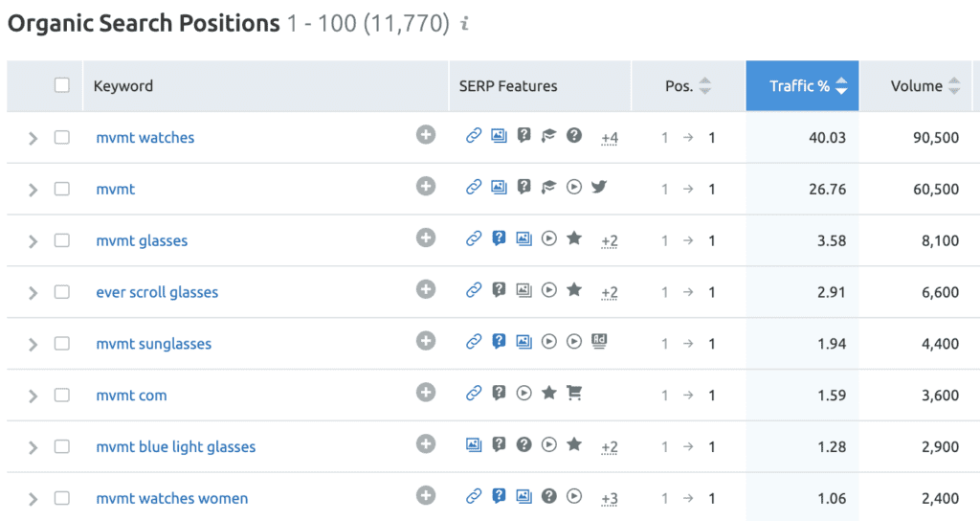980x521 pixels.
Task: Add mvmt com keyword with plus icon
Action: [x=426, y=393]
